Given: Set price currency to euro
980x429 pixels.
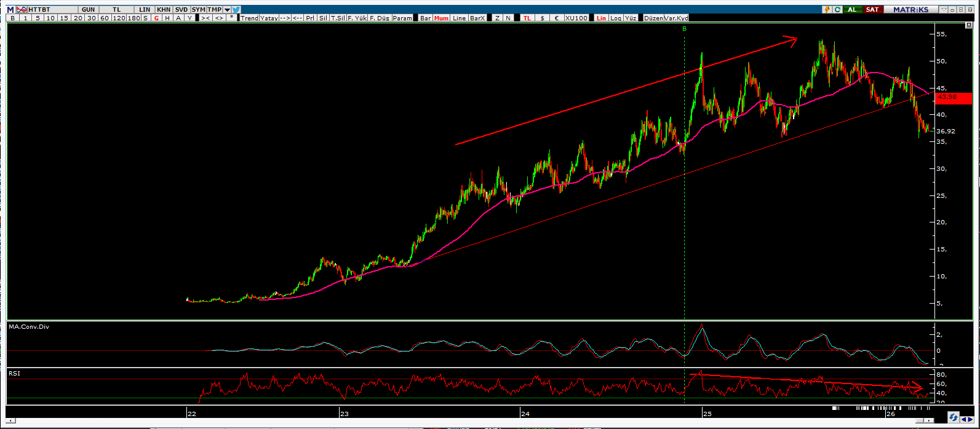Looking at the screenshot, I should [557, 18].
